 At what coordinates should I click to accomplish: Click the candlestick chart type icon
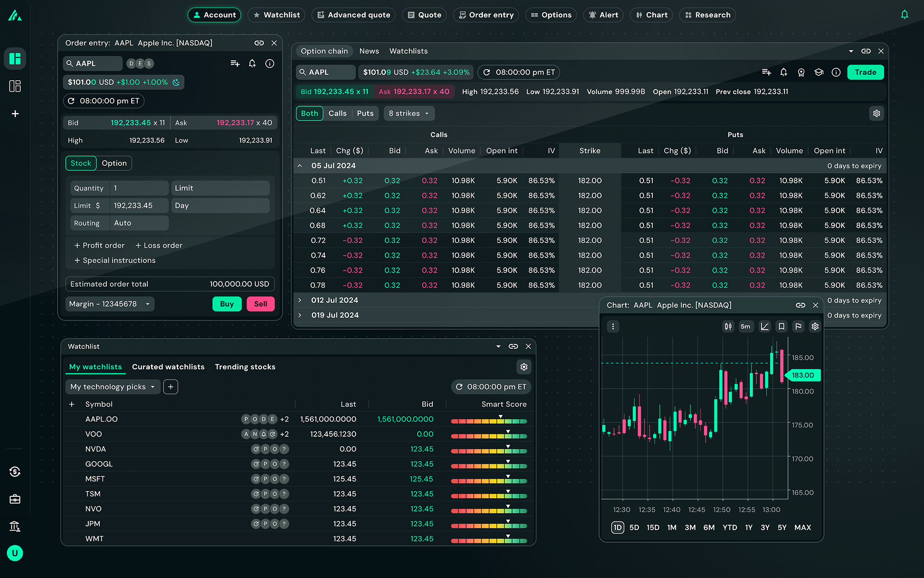(x=728, y=326)
